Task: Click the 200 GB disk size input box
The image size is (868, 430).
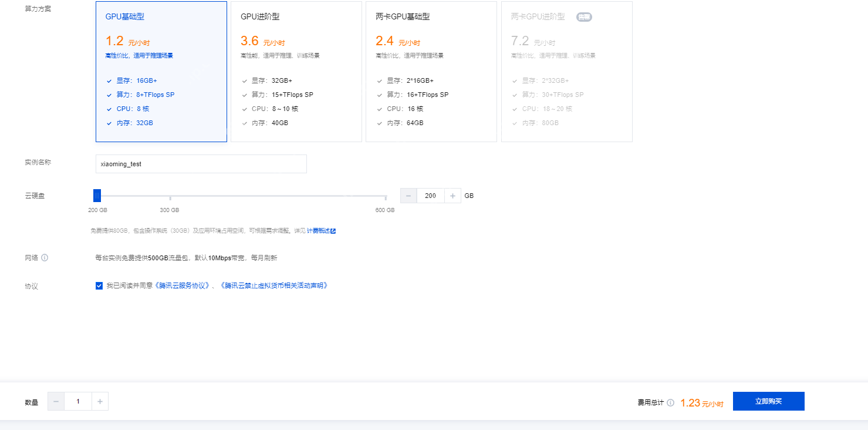Action: [430, 195]
